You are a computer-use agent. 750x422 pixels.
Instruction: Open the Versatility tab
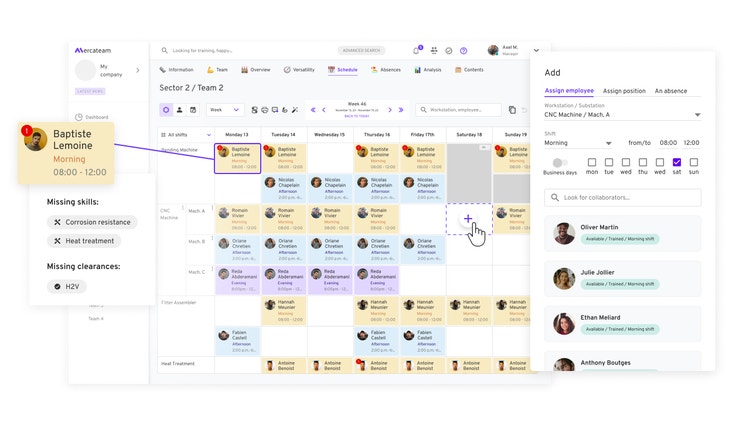point(299,70)
